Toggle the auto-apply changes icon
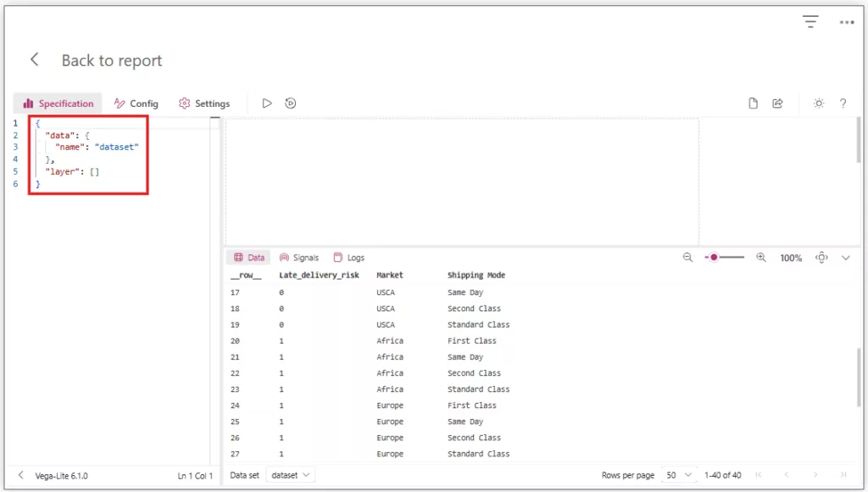This screenshot has width=868, height=492. pyautogui.click(x=291, y=103)
